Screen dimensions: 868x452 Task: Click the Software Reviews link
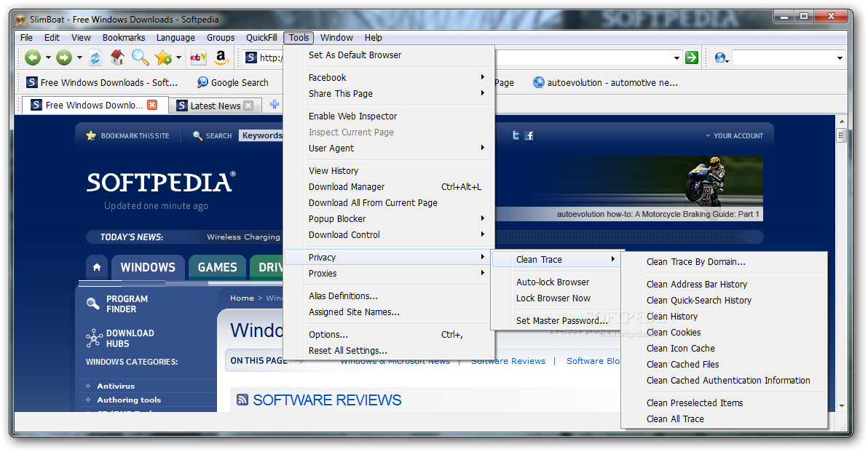click(x=508, y=361)
